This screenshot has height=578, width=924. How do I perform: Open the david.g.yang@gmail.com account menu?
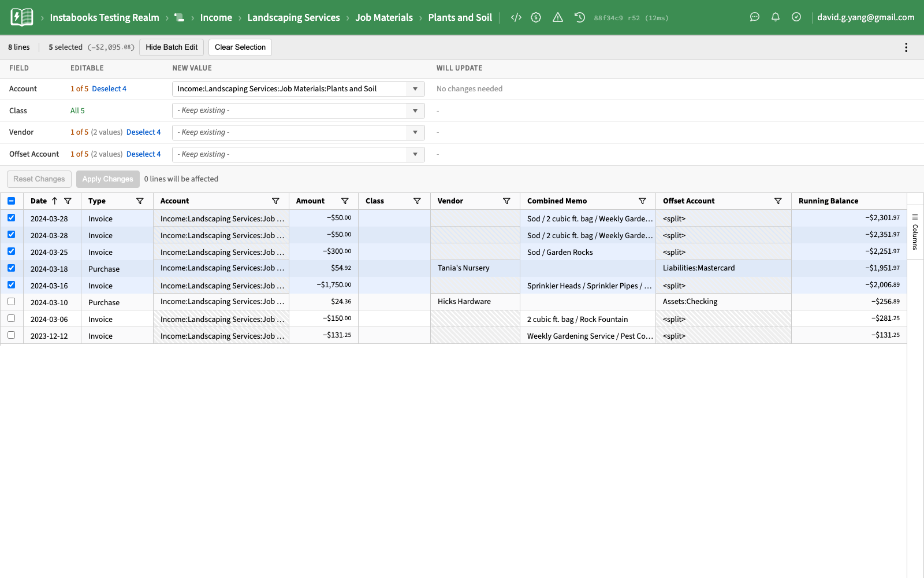[x=866, y=17]
